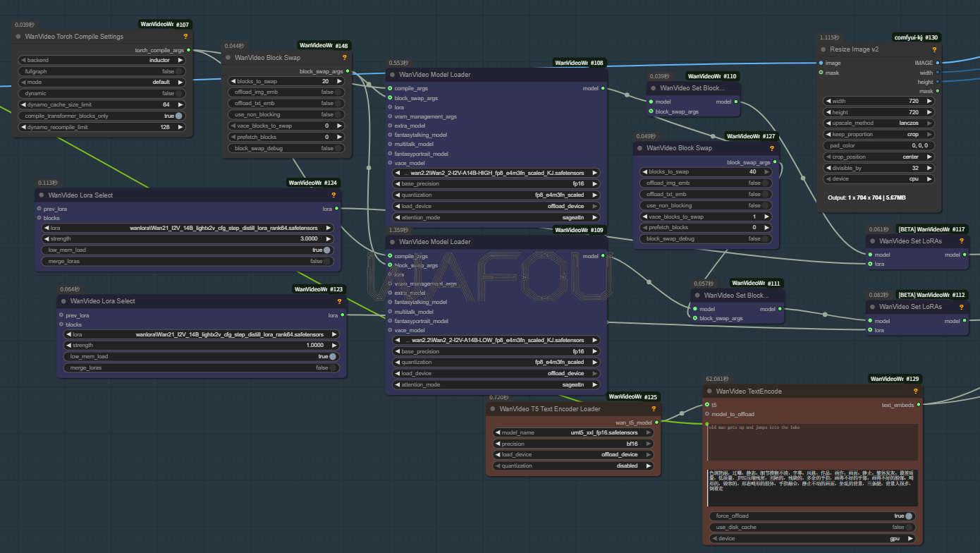Enable use_non_blocking on Block Swap #127
The height and width of the screenshot is (553, 980).
click(706, 205)
